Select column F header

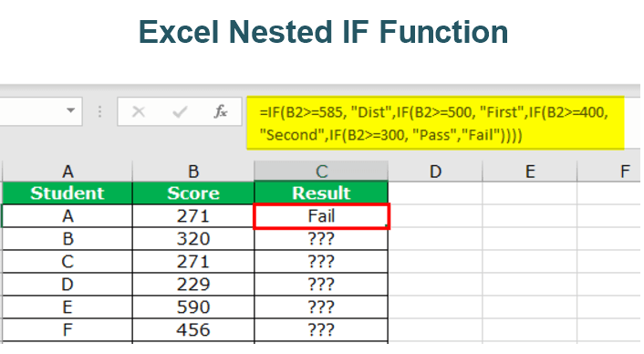tap(609, 172)
